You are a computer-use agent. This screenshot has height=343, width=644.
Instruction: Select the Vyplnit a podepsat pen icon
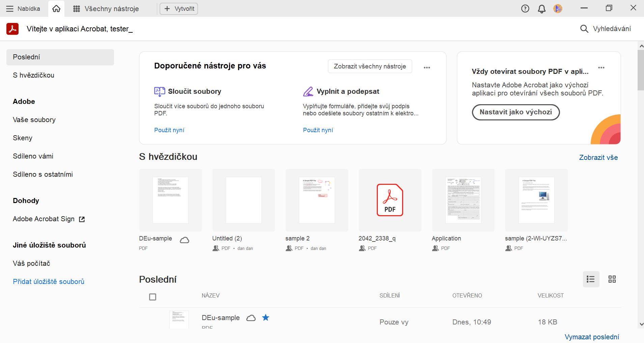pos(308,91)
